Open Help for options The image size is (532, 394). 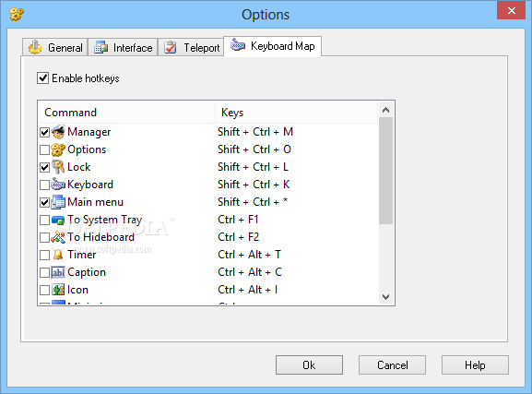click(x=475, y=365)
